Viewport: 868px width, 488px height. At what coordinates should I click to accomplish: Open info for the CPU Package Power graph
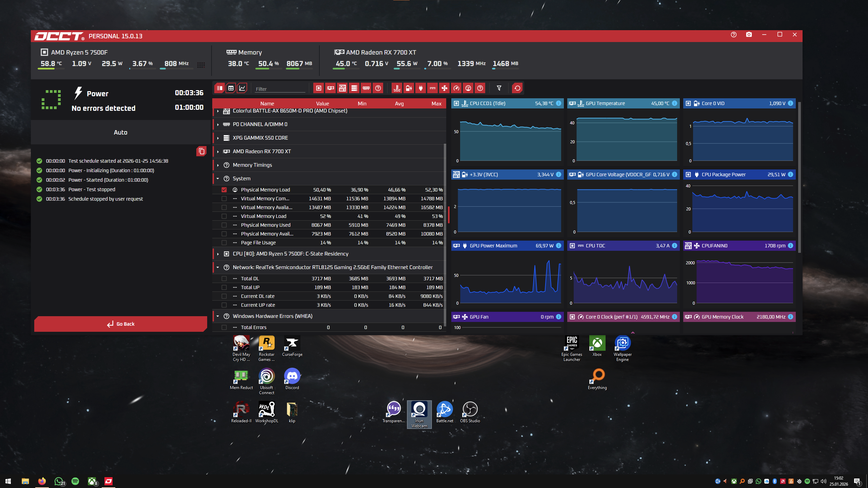coord(791,175)
